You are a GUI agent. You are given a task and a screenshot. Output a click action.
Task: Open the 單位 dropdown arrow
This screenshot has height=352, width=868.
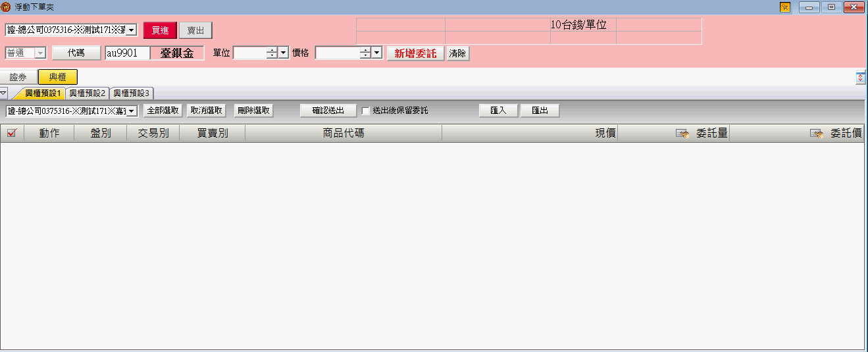284,53
